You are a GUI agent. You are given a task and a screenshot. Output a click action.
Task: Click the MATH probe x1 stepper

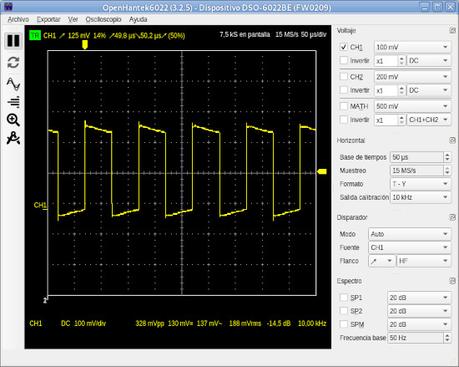[x=401, y=120]
